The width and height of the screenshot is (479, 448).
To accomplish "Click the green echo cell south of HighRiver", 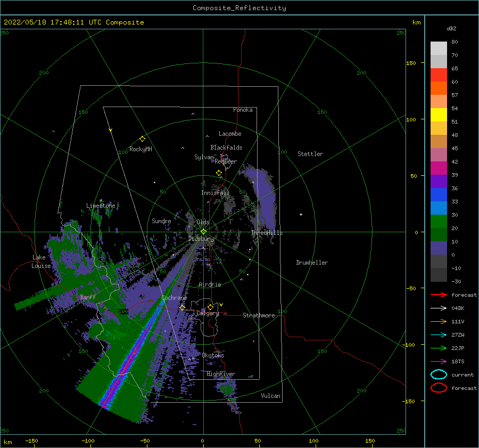I will coord(227,389).
